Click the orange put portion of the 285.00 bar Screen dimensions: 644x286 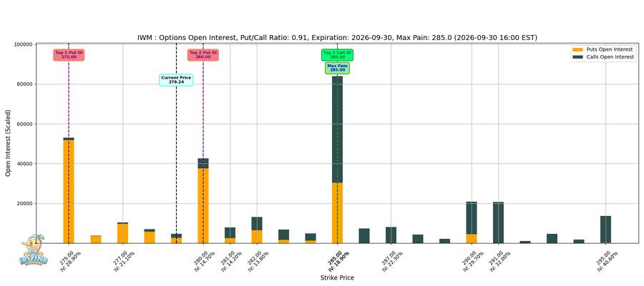(x=337, y=212)
